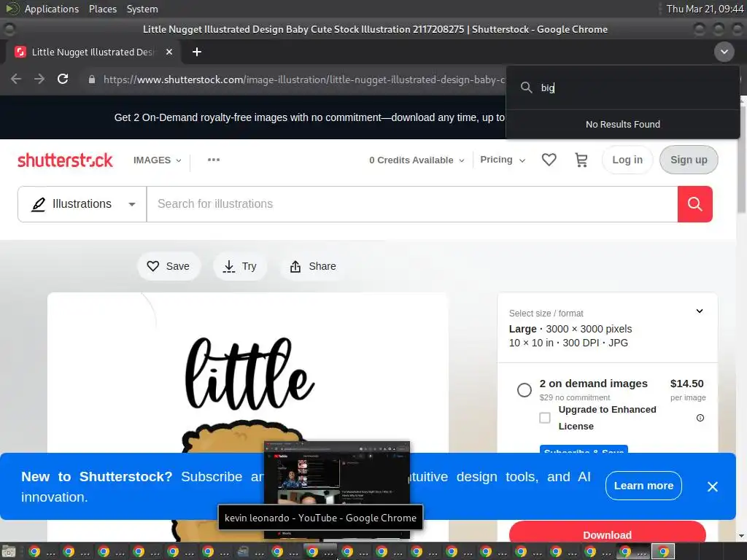Click the show desktop icon in taskbar
The image size is (747, 560).
(x=9, y=552)
